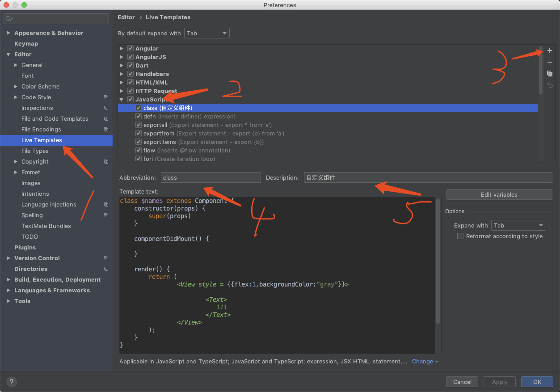Click the Apply button
Viewport: 560px width, 392px height.
(500, 382)
